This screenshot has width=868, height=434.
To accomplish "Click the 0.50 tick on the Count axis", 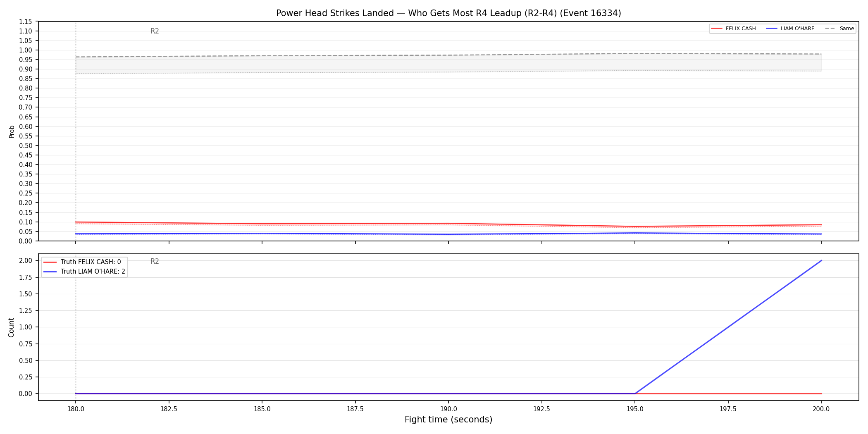I will click(26, 360).
